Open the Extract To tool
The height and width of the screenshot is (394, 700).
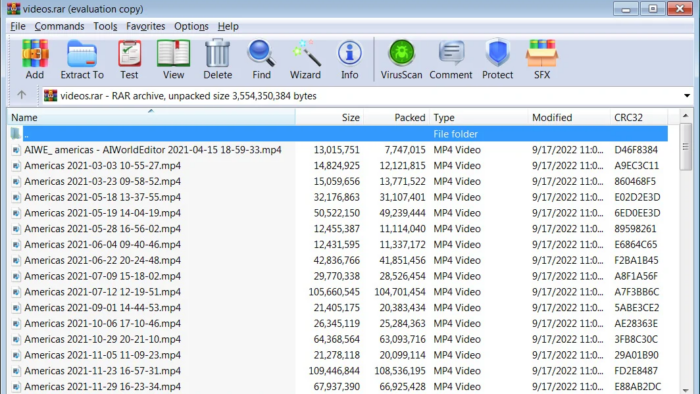pos(82,59)
